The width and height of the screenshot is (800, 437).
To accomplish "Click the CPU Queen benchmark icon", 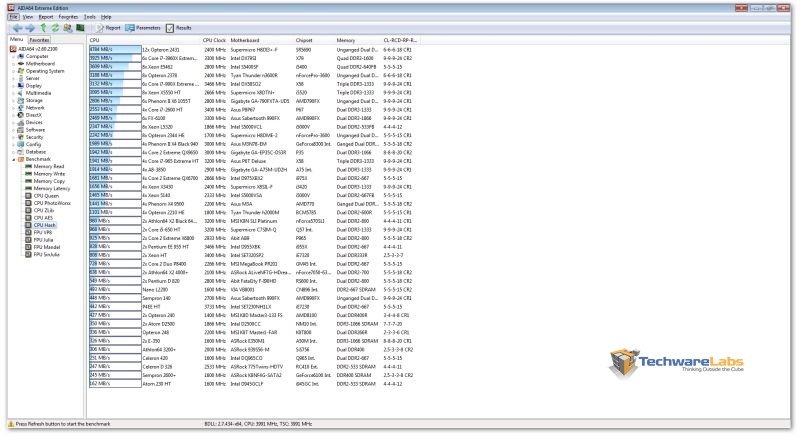I will tap(29, 196).
